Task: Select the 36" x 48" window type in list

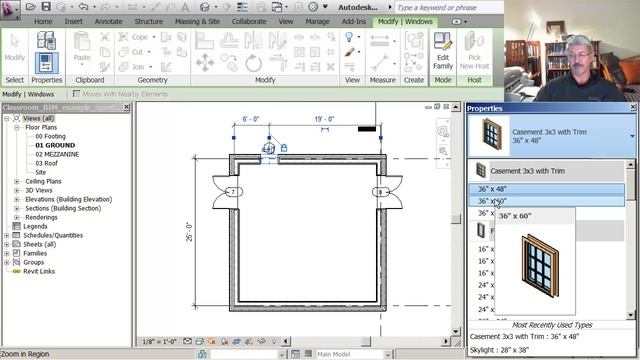Action: coord(546,189)
